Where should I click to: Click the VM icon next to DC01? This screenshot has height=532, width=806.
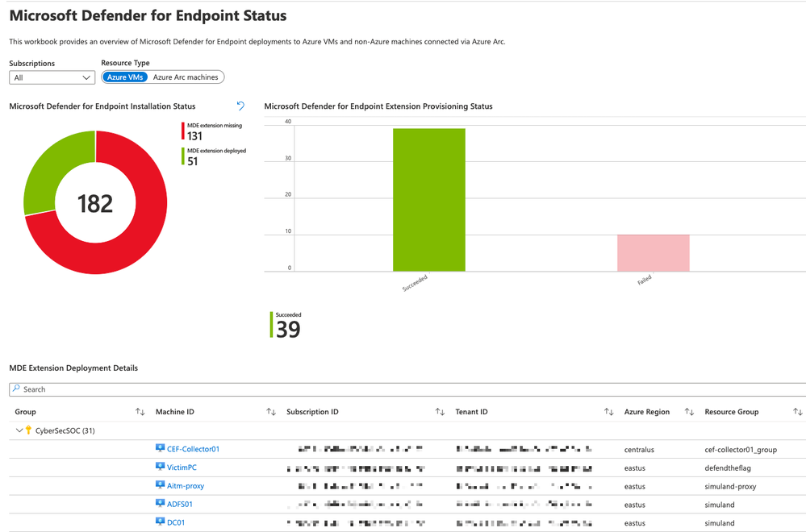click(x=160, y=522)
